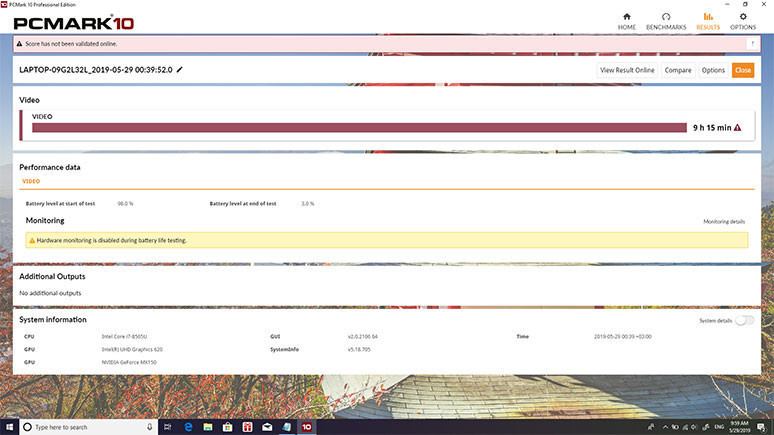Open the Windows Start menu
The image size is (774, 435).
9,427
